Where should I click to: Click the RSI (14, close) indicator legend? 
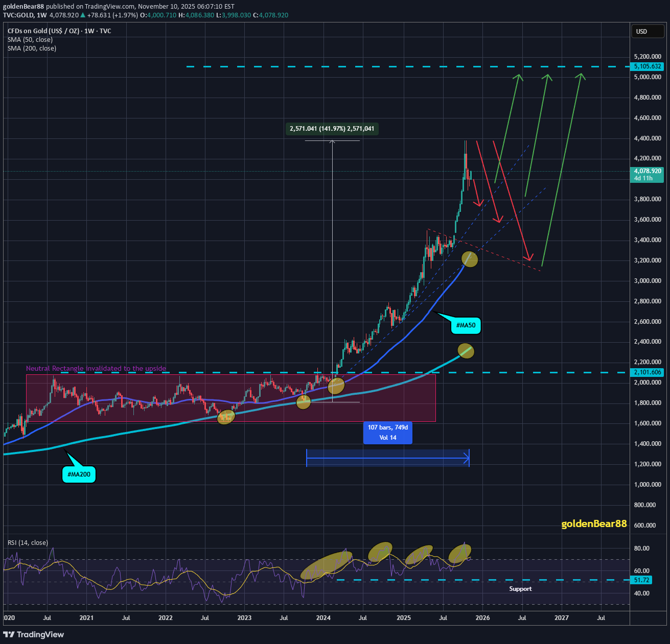[28, 543]
